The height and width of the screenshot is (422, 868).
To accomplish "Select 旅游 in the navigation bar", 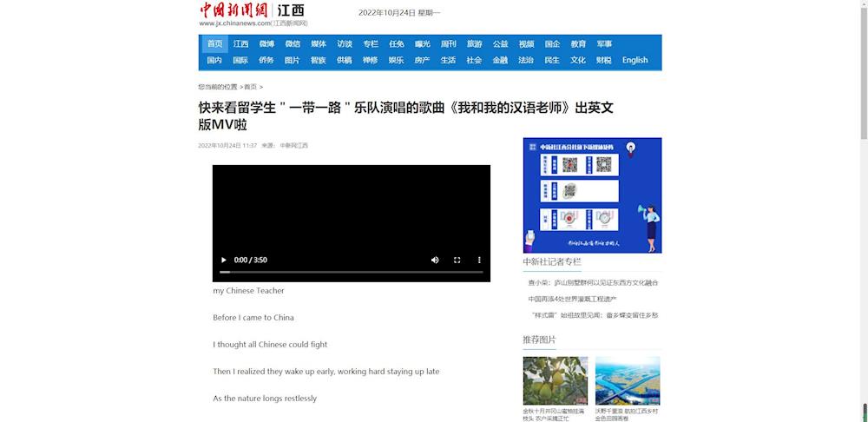I will (474, 44).
